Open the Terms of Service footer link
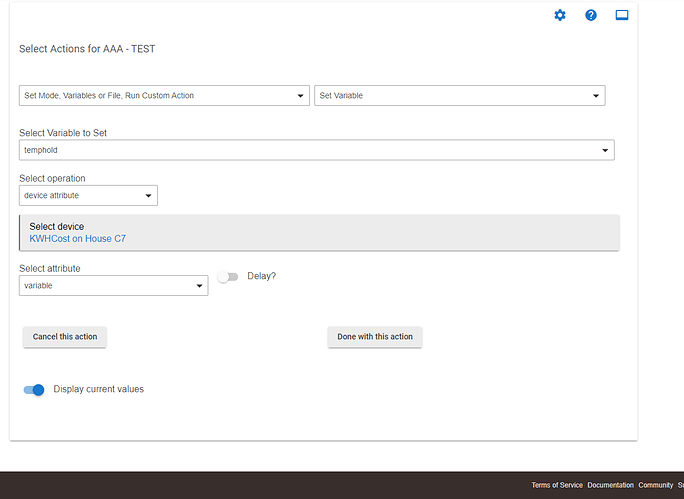684x499 pixels. pos(557,485)
